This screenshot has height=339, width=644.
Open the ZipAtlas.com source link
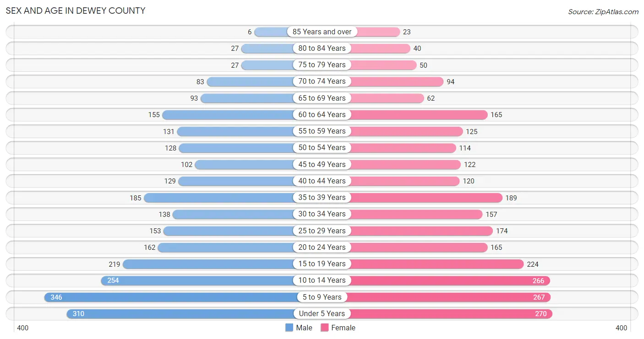tap(603, 12)
